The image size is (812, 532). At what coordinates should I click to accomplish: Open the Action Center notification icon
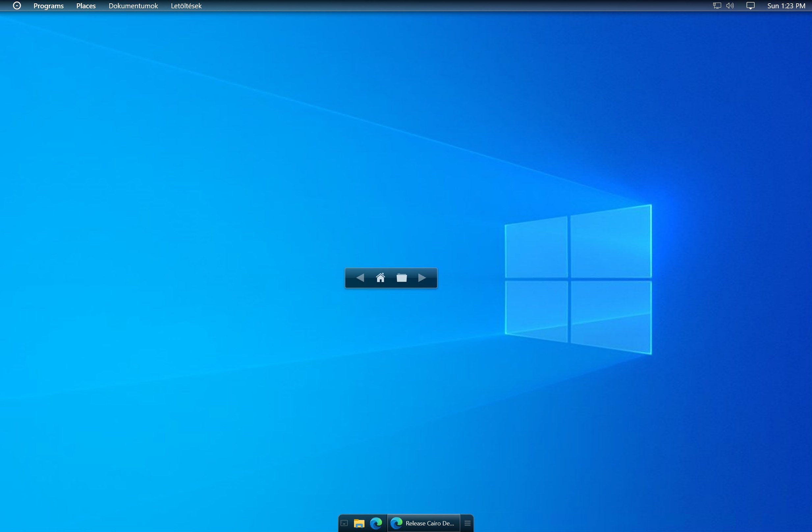pos(750,6)
